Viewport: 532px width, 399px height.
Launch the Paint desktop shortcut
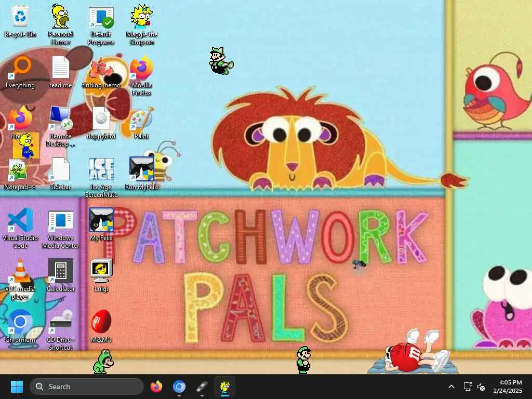click(x=142, y=123)
